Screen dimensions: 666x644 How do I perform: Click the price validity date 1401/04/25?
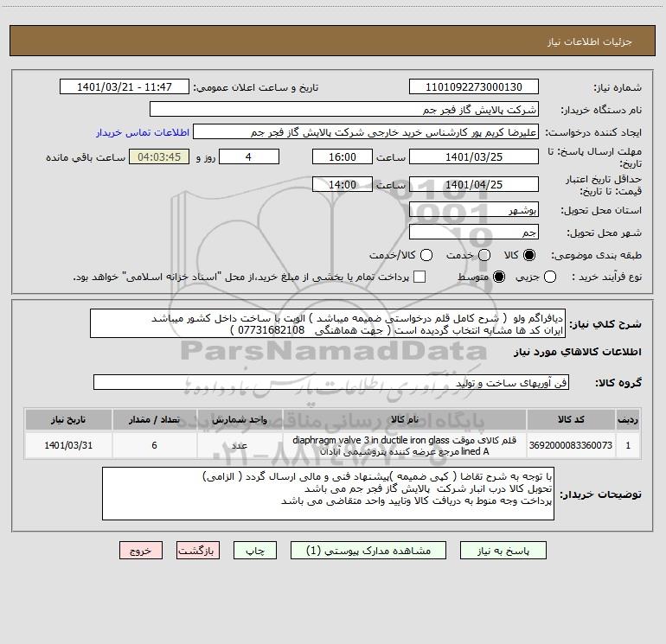coord(474,184)
